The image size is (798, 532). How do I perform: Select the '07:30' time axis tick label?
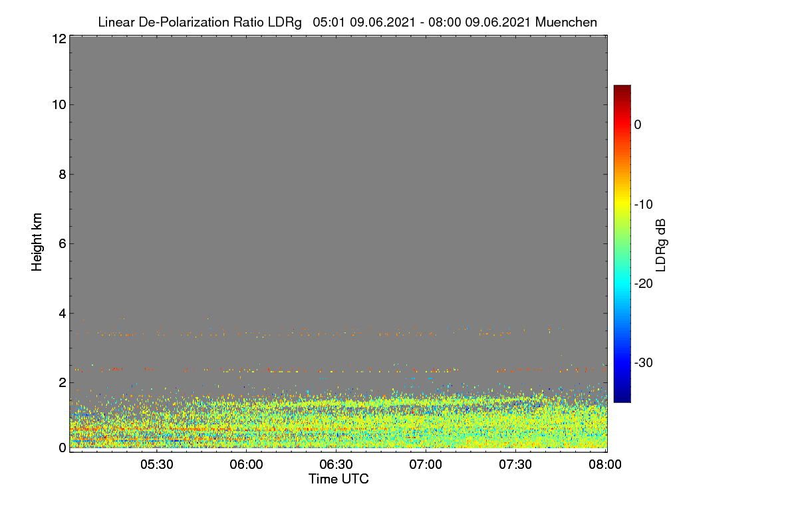[x=515, y=465]
